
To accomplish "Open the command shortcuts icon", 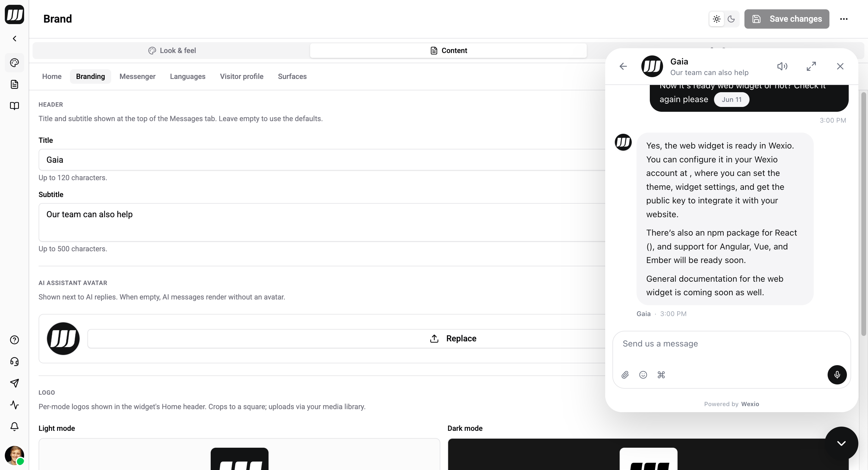I will [661, 375].
